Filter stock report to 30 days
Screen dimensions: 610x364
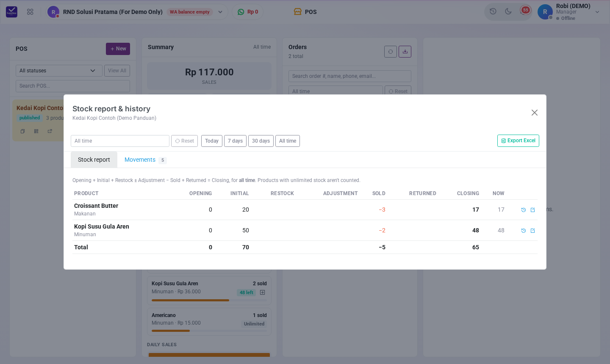(261, 141)
